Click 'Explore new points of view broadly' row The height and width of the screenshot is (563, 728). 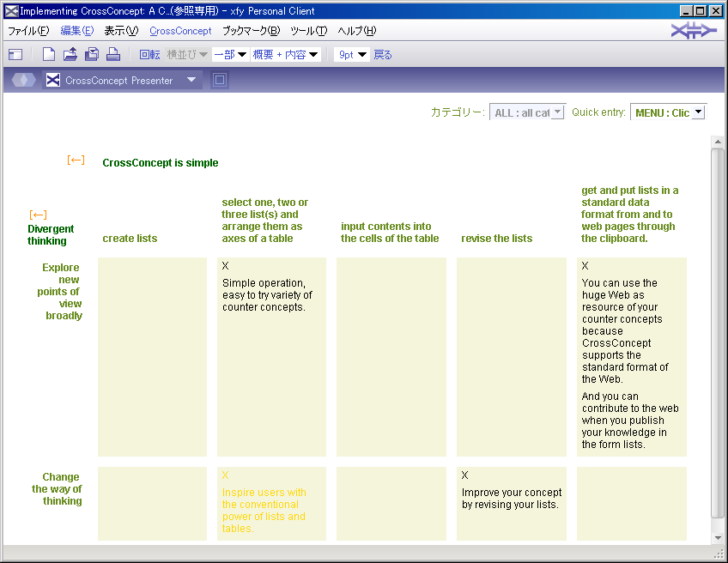click(60, 292)
